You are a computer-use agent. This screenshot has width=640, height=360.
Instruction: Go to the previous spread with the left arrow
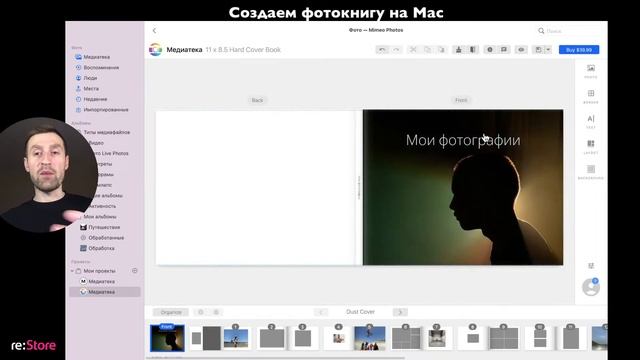[x=321, y=312]
